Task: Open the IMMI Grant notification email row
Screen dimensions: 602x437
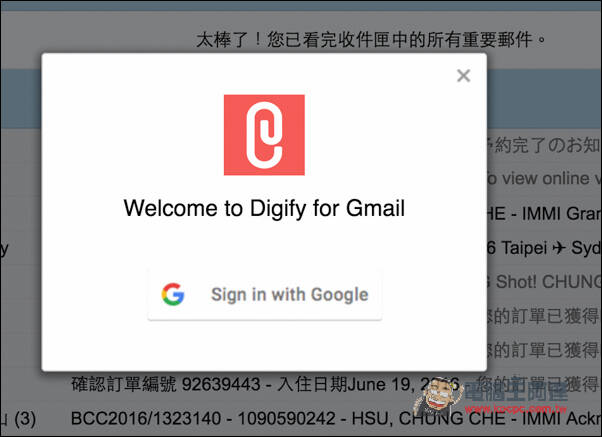Action: click(544, 214)
